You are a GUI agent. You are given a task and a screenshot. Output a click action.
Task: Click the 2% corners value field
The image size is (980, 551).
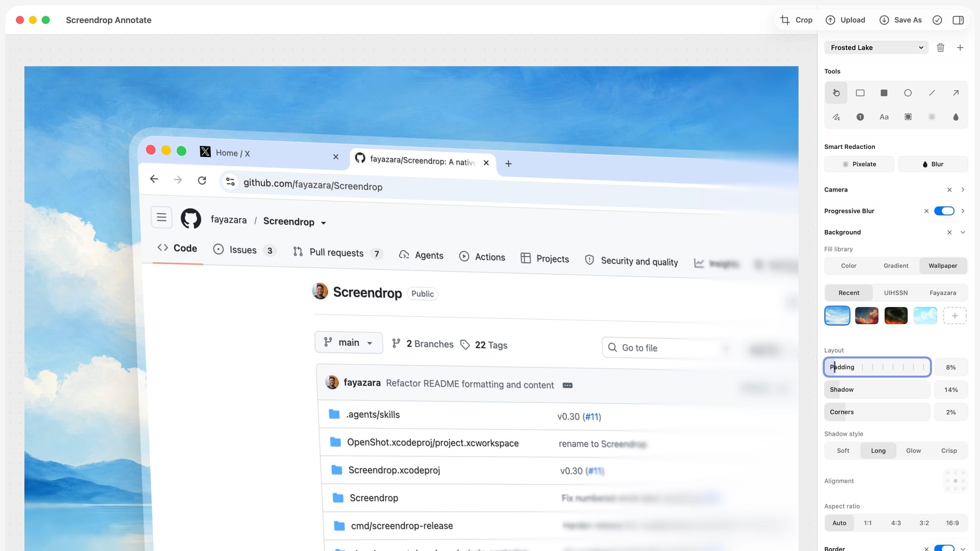[x=951, y=412]
